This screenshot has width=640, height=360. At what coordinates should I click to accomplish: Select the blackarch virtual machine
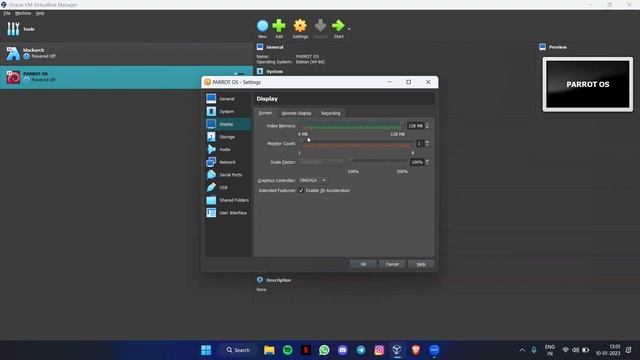127,53
